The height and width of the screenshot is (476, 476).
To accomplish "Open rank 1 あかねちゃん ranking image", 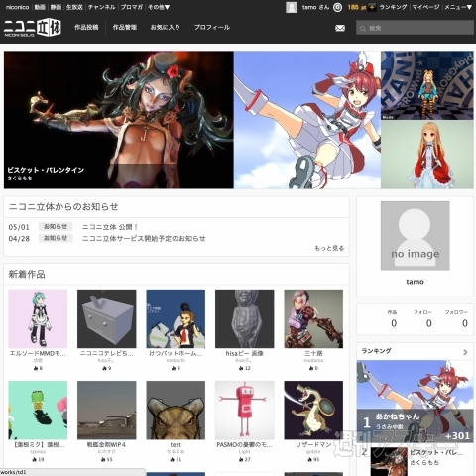I will coord(415,402).
